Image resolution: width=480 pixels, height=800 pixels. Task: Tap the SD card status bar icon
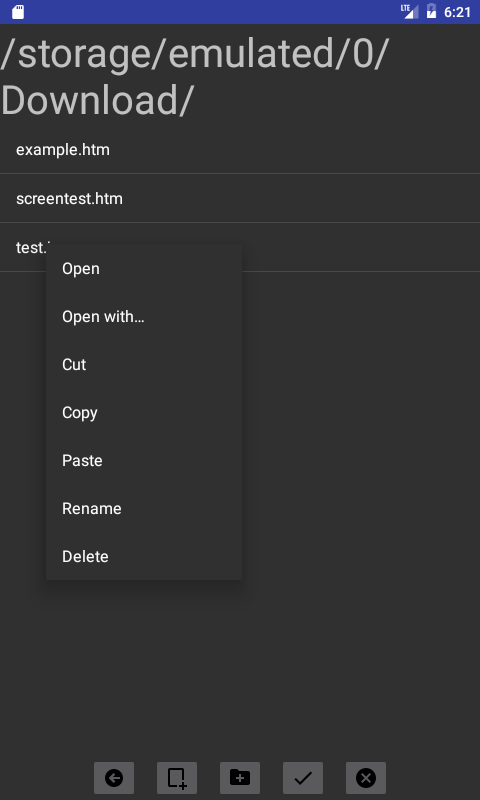point(18,12)
